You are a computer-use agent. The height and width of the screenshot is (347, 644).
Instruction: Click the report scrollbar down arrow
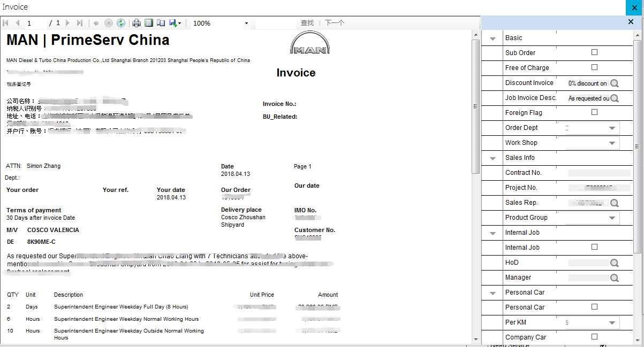coord(475,339)
